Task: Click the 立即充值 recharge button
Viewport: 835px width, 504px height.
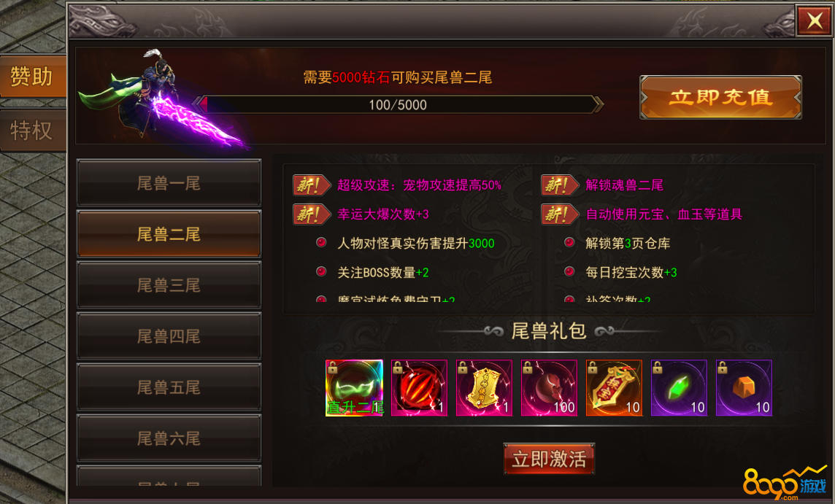Action: click(x=720, y=98)
